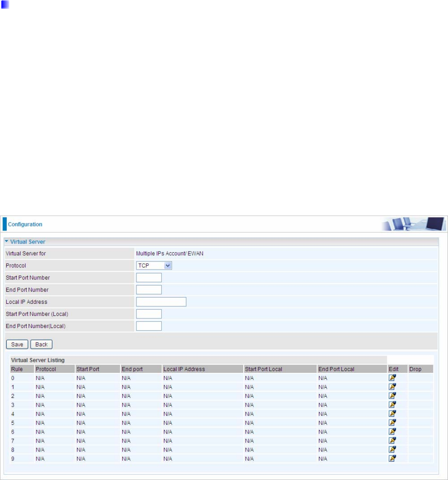Click the Configuration header title

25,224
